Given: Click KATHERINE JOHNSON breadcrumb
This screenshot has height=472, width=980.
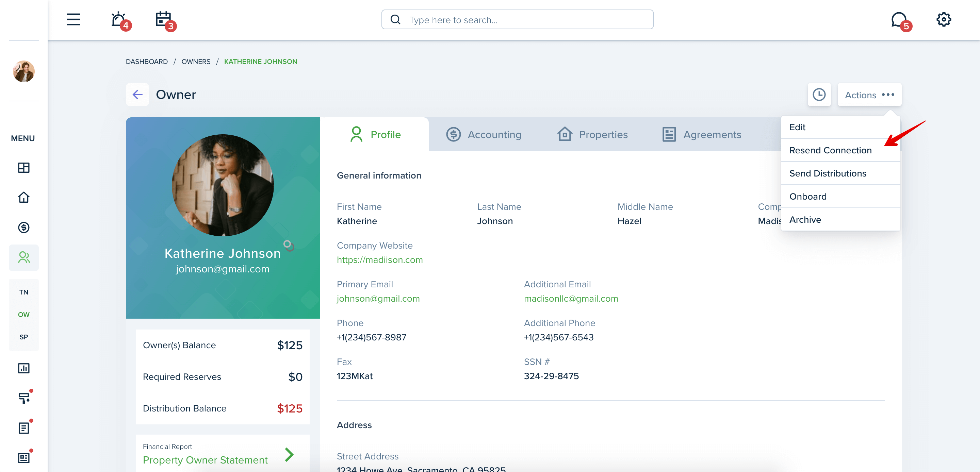Looking at the screenshot, I should (261, 62).
